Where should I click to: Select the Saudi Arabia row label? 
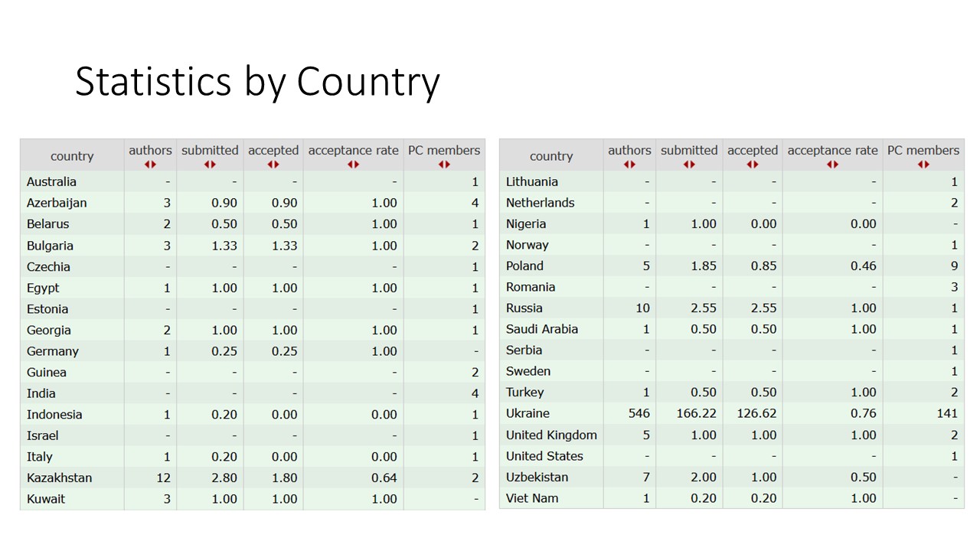(x=541, y=329)
